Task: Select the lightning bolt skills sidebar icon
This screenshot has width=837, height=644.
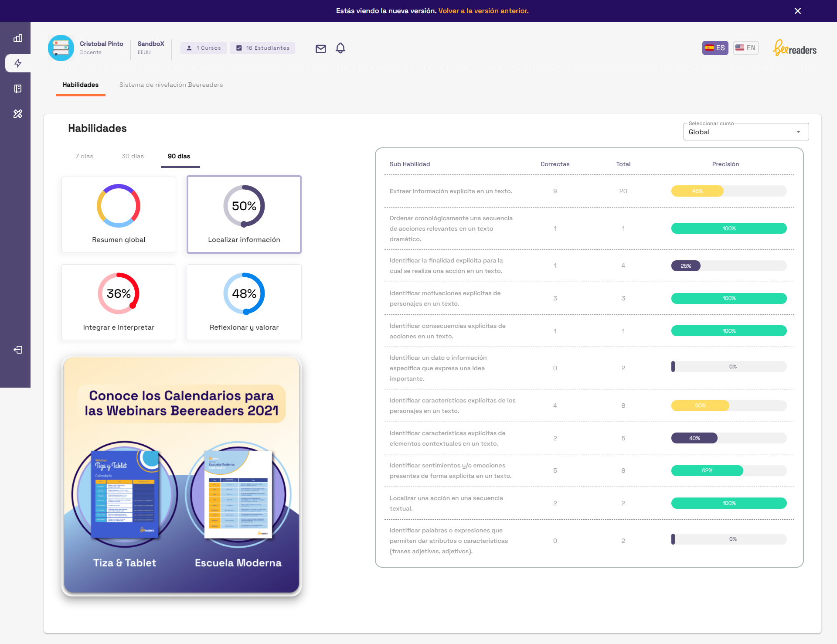Action: (x=18, y=63)
